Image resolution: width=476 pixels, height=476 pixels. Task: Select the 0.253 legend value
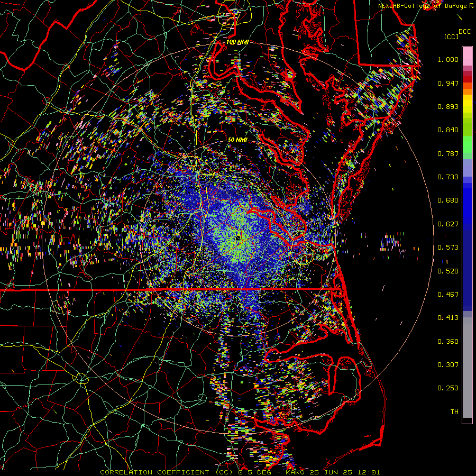pos(448,388)
